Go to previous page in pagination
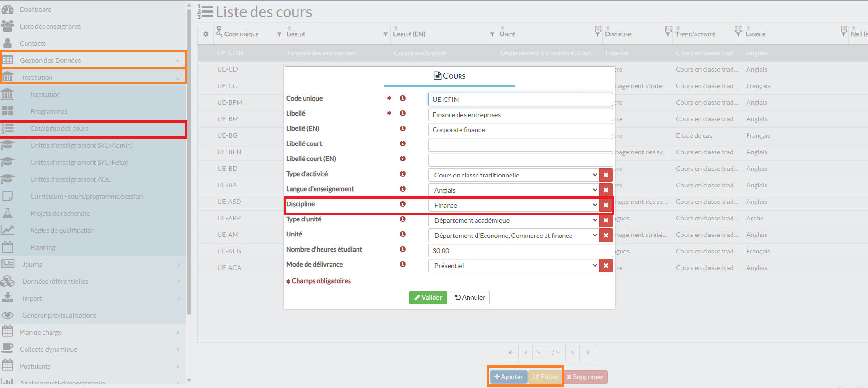This screenshot has width=868, height=388. [x=526, y=352]
